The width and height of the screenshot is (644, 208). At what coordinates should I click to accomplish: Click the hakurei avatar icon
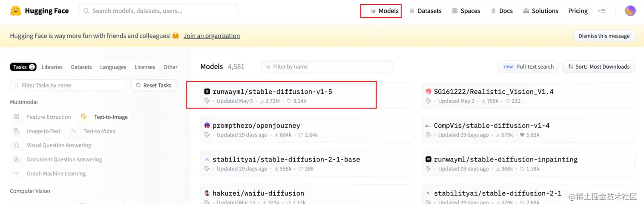point(207,193)
